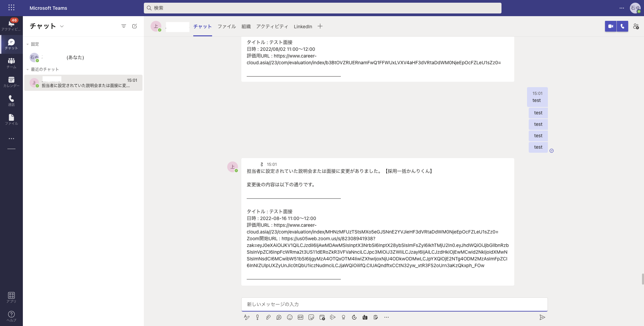This screenshot has height=326, width=644.
Task: Attach a file with the paperclip icon
Action: tap(268, 317)
